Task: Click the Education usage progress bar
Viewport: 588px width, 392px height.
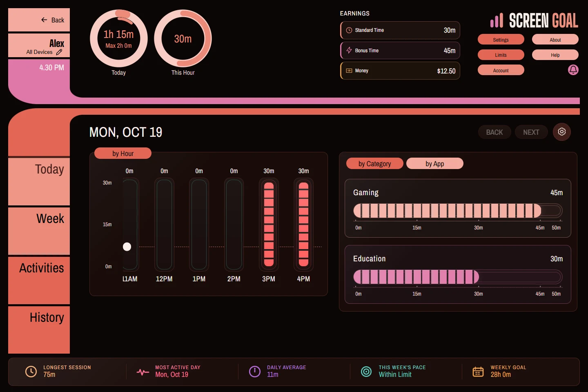Action: 458,277
